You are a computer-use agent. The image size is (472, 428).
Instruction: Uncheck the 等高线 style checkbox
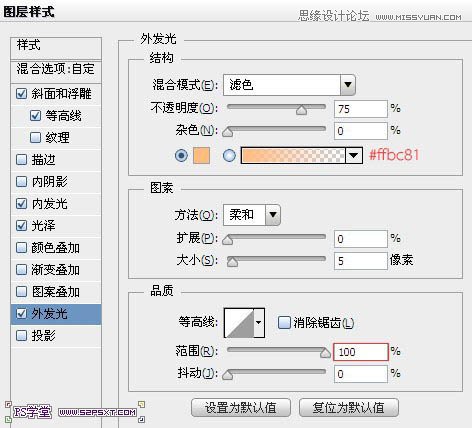point(35,116)
